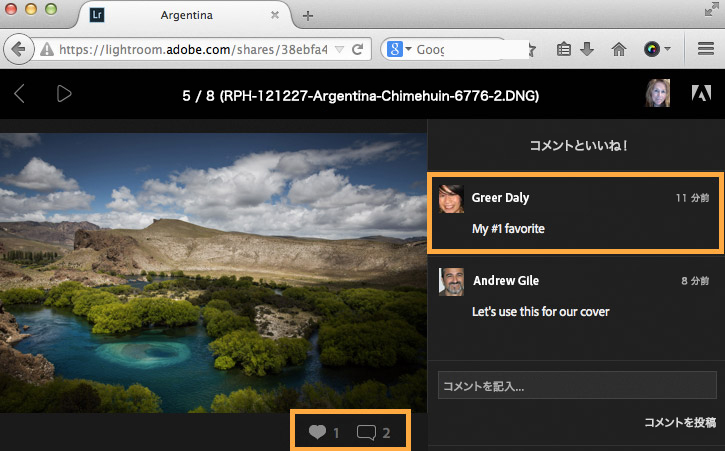Select the Argentina browser tab

[186, 15]
